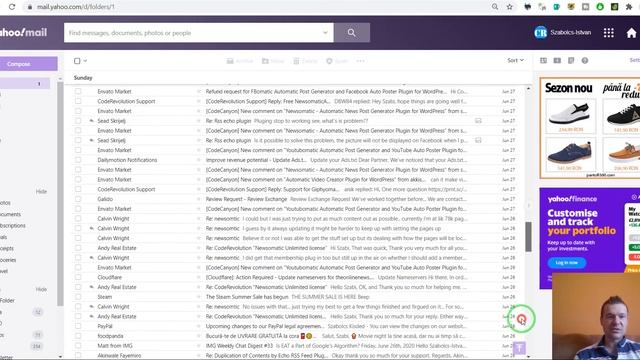This screenshot has width=640, height=360.
Task: Click the Move toolbar button
Action: click(273, 61)
